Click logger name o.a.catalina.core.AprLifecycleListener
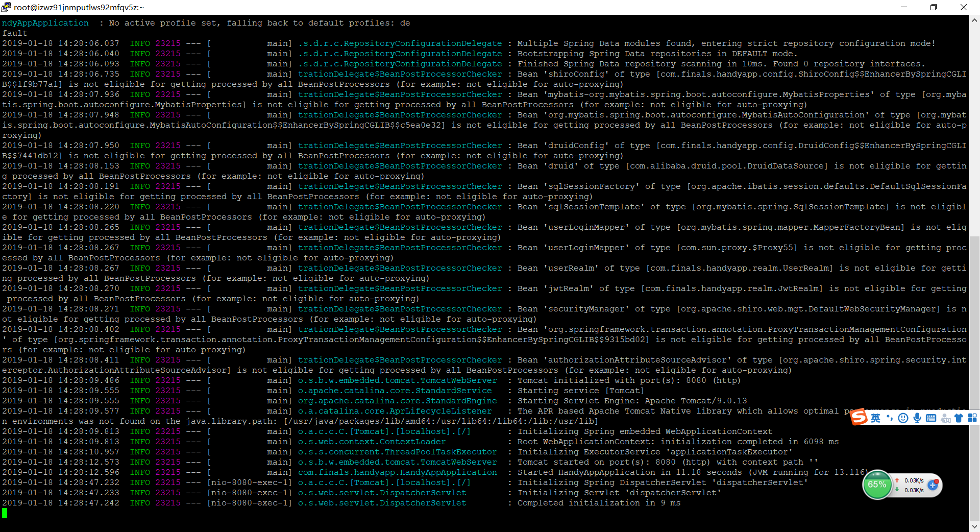980x532 pixels. 395,411
